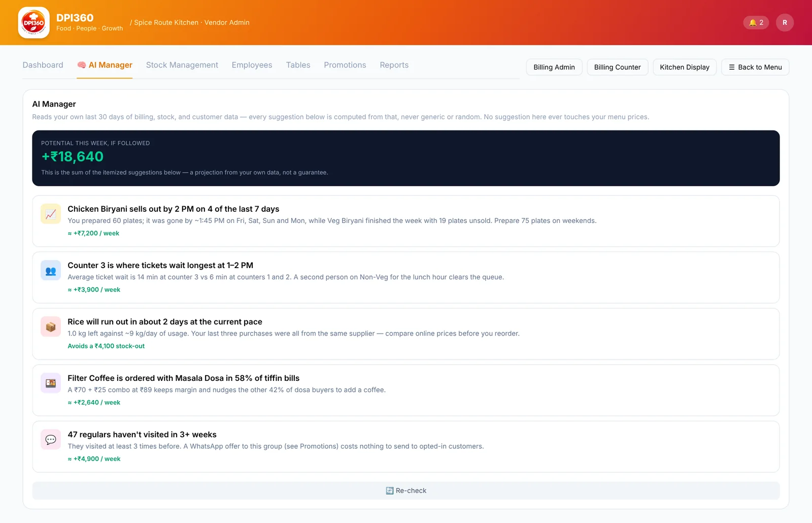The height and width of the screenshot is (523, 812).
Task: Open the Stock Management tab
Action: (x=182, y=65)
